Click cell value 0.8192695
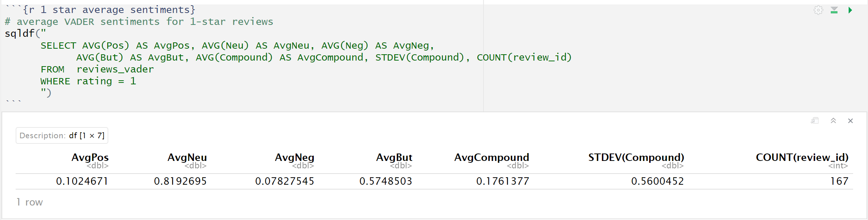Viewport: 868px width, 220px height. [x=180, y=181]
